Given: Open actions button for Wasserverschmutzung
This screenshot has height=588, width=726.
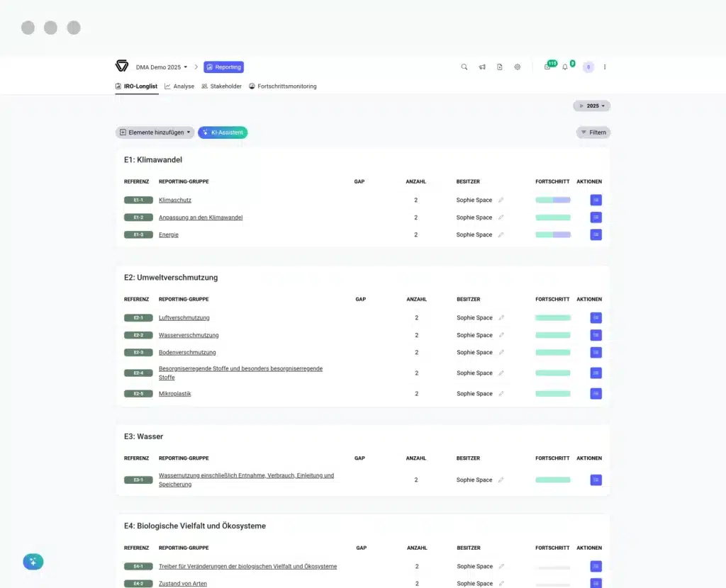Looking at the screenshot, I should [x=596, y=335].
